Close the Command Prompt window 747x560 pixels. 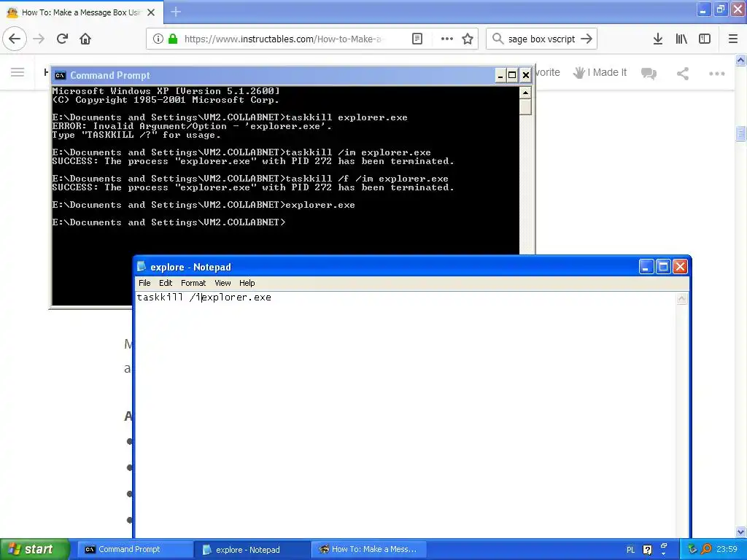pyautogui.click(x=525, y=75)
